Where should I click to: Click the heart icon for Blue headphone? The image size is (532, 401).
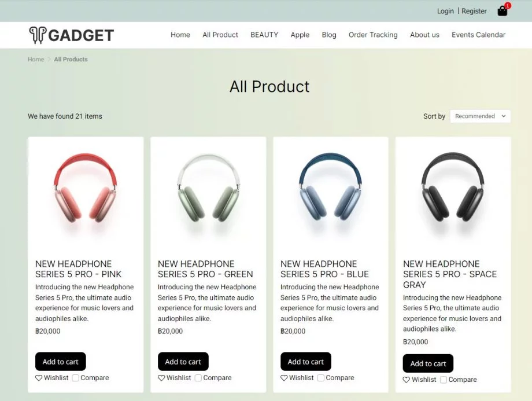(284, 378)
